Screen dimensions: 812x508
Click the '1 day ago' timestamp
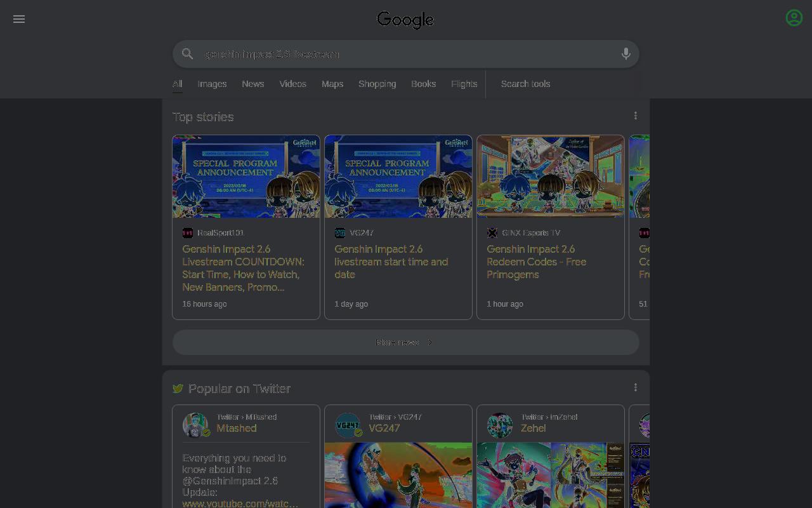[x=351, y=304]
